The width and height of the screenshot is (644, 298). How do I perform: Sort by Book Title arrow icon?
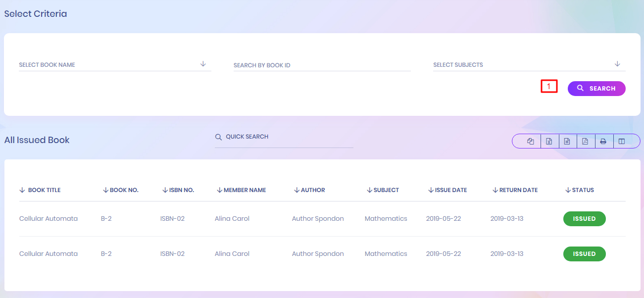click(22, 190)
